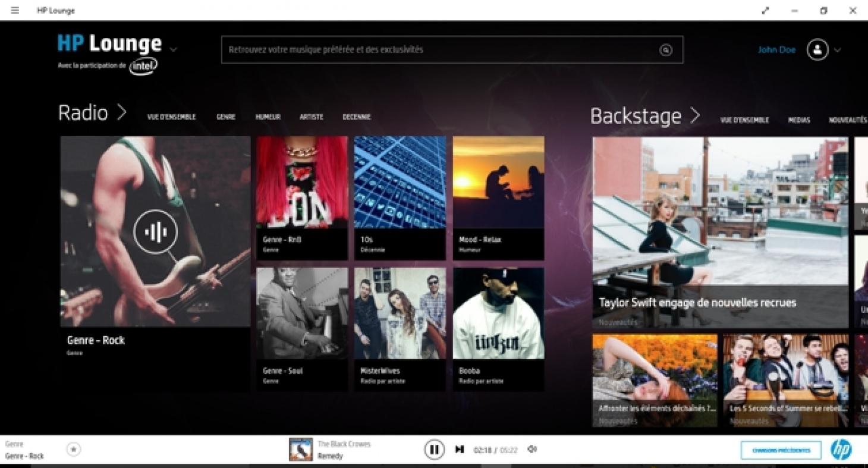The height and width of the screenshot is (468, 868).
Task: Open the user profile avatar icon
Action: pyautogui.click(x=817, y=50)
